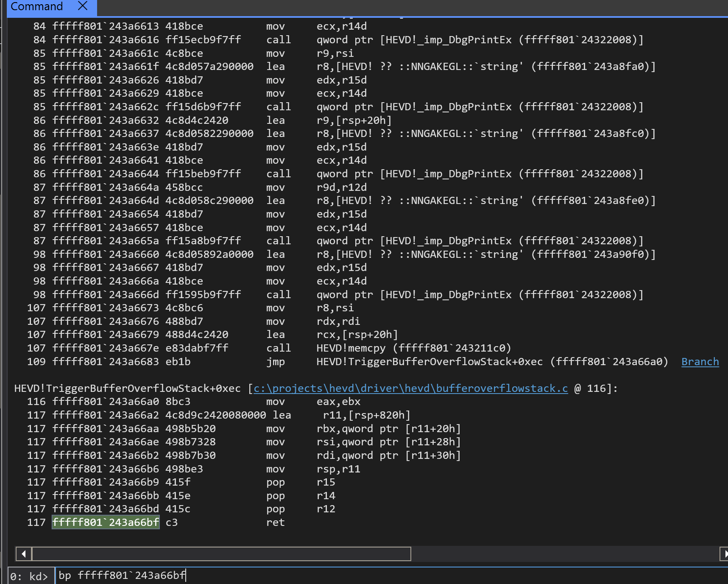Click the string address (fffff801`243a8fe0)

coord(593,201)
